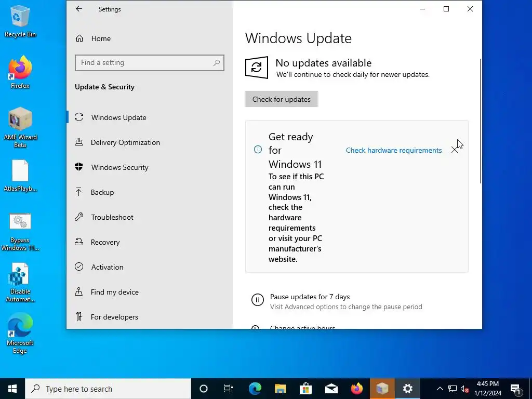Open Mail app from taskbar
This screenshot has width=532, height=399.
pyautogui.click(x=331, y=389)
